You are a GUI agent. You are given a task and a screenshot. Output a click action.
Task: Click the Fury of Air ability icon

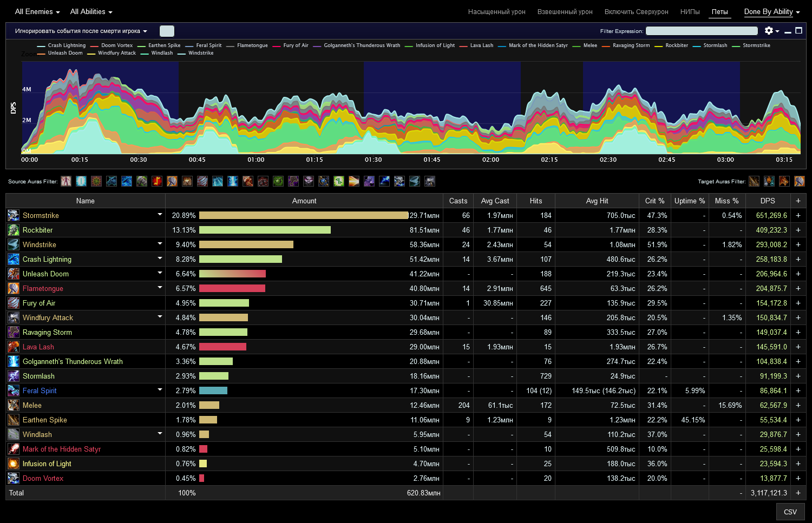14,303
